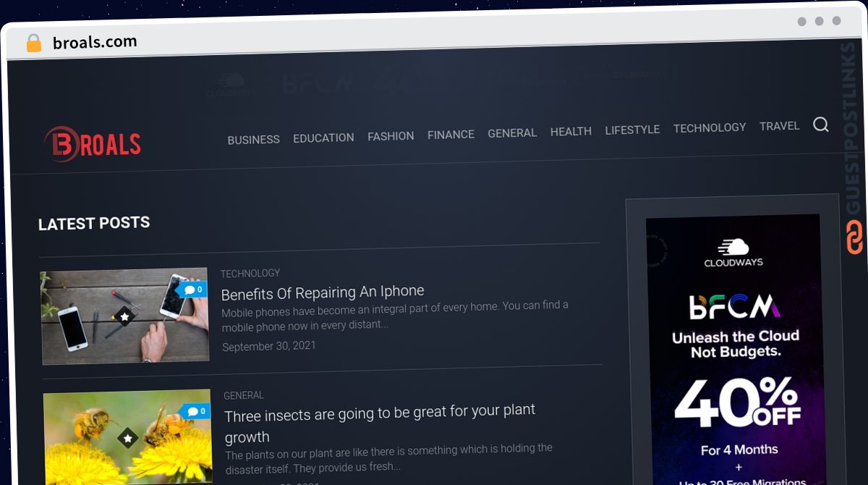Image resolution: width=868 pixels, height=485 pixels.
Task: Open the search magnifier icon
Action: point(820,125)
